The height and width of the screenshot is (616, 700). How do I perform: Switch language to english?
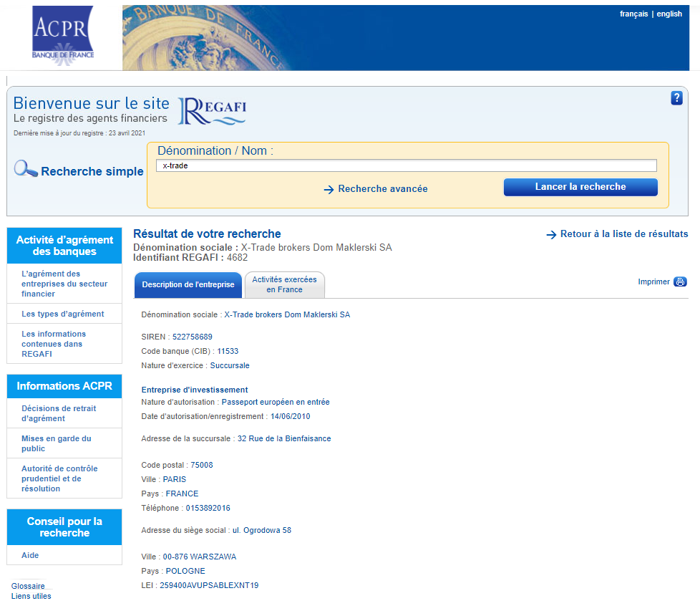tap(669, 14)
